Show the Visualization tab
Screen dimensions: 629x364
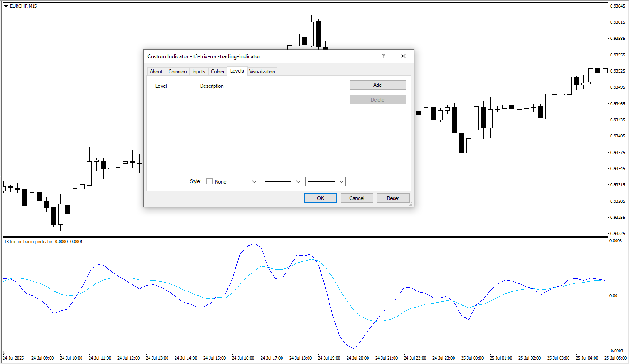click(262, 72)
